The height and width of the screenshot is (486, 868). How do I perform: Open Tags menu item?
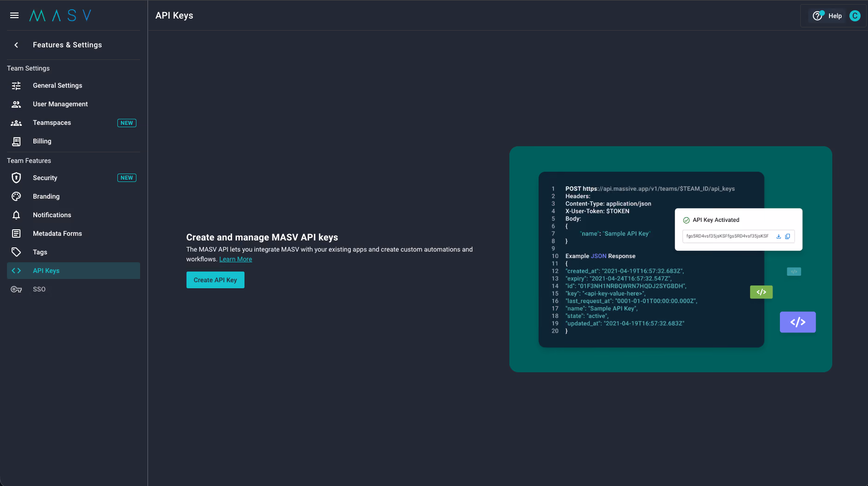(73, 252)
